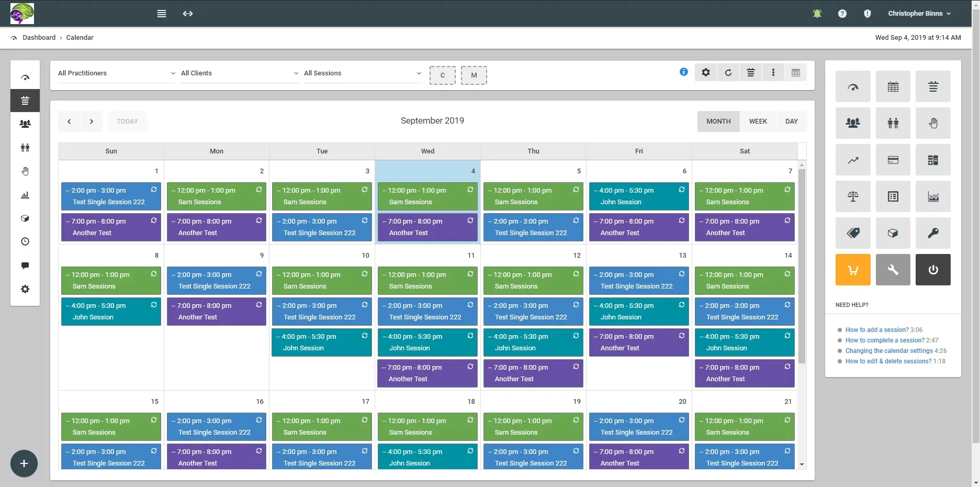Open the All Clients dropdown
The width and height of the screenshot is (980, 487).
tap(239, 73)
